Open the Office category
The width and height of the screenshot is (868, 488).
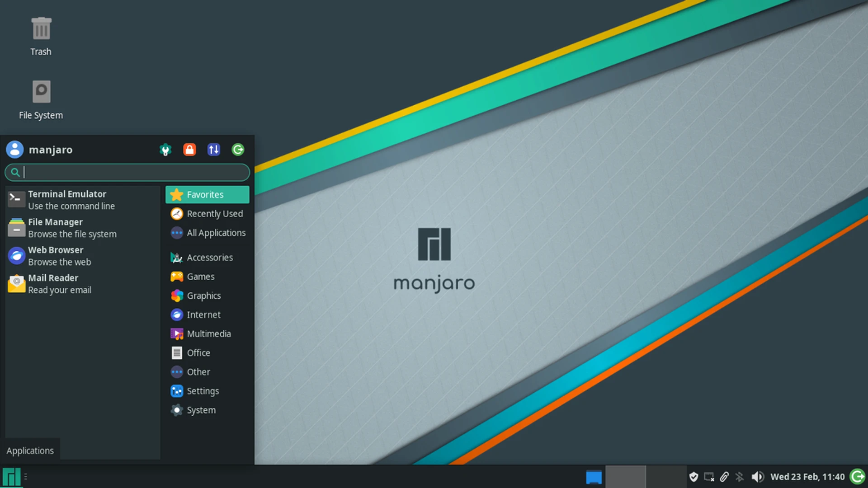coord(208,353)
